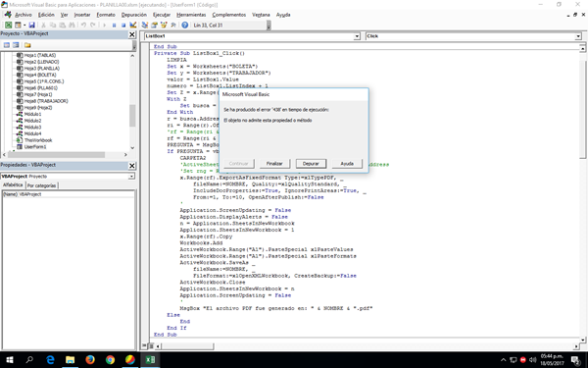Close the Propiedades - VBAProject panel
The width and height of the screenshot is (588, 368).
click(x=132, y=166)
